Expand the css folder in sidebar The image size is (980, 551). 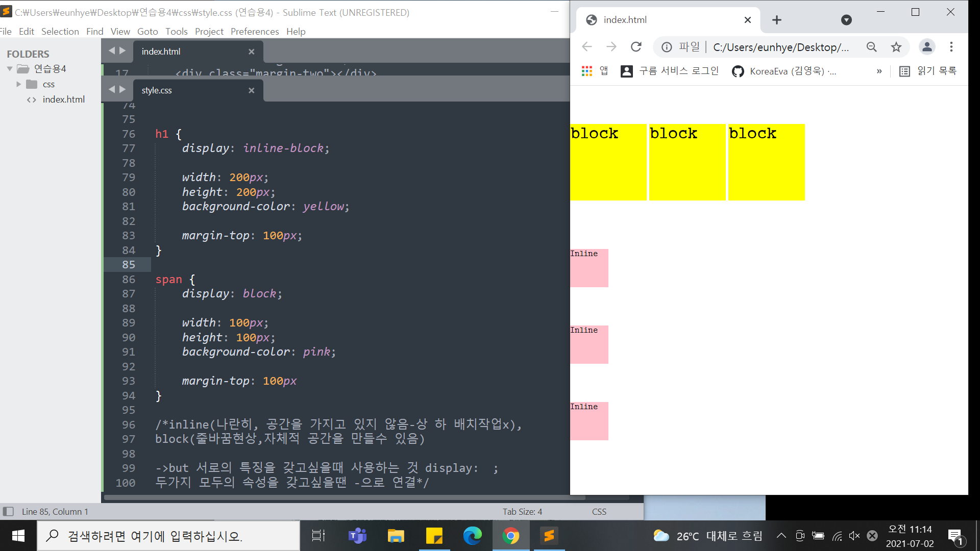(x=19, y=84)
